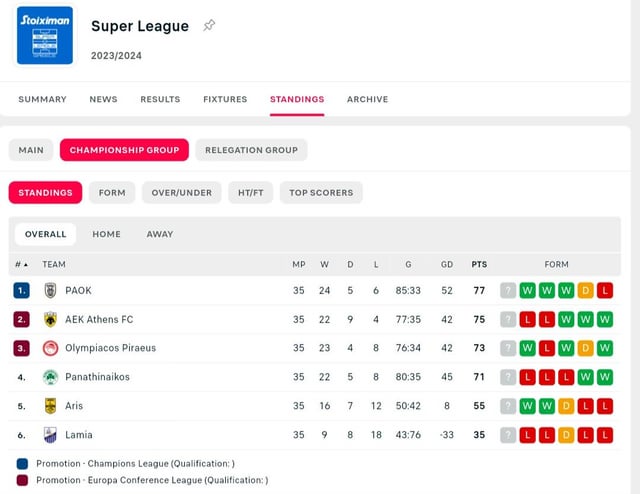Viewport: 640px width, 494px height.
Task: Show Top Scorers list
Action: pos(321,192)
